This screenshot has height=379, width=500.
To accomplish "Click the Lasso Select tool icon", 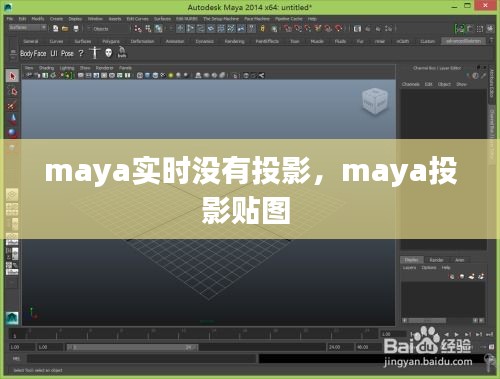I will (12, 91).
